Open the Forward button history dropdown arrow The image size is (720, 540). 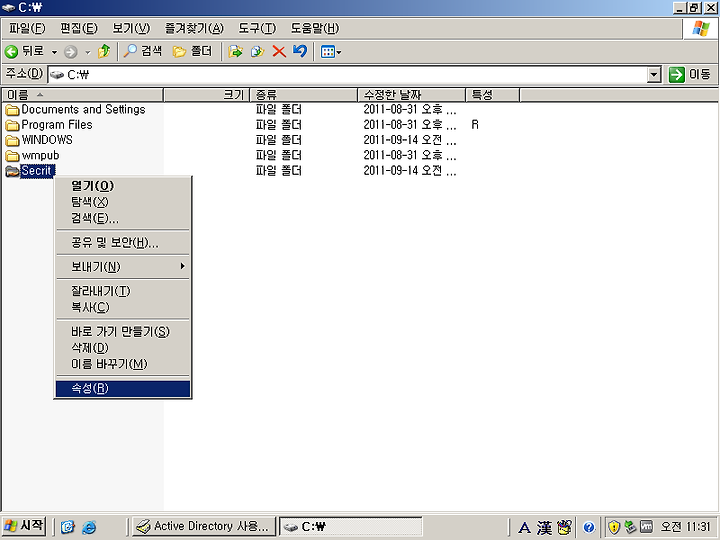(x=88, y=52)
